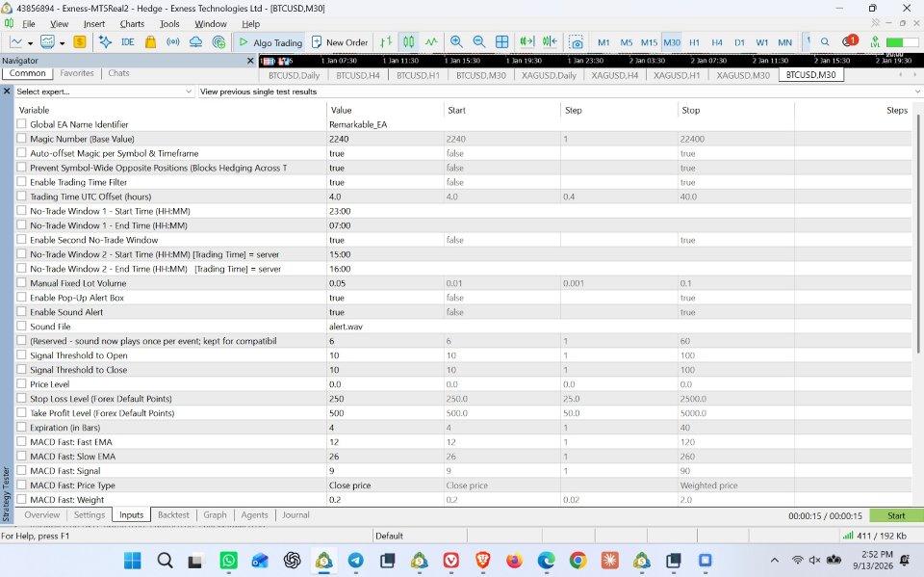This screenshot has width=924, height=577.
Task: Switch chart to candlestick style
Action: click(x=408, y=41)
